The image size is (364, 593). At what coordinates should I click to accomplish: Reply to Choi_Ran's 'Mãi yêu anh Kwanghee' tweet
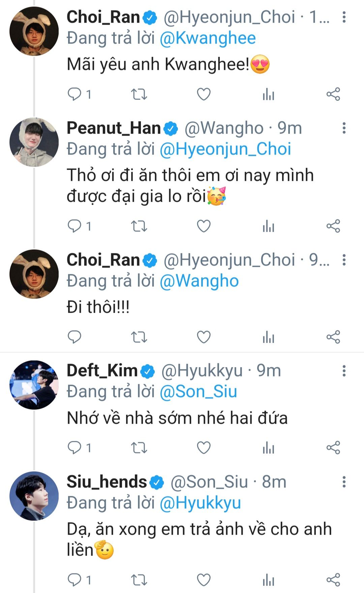click(74, 94)
